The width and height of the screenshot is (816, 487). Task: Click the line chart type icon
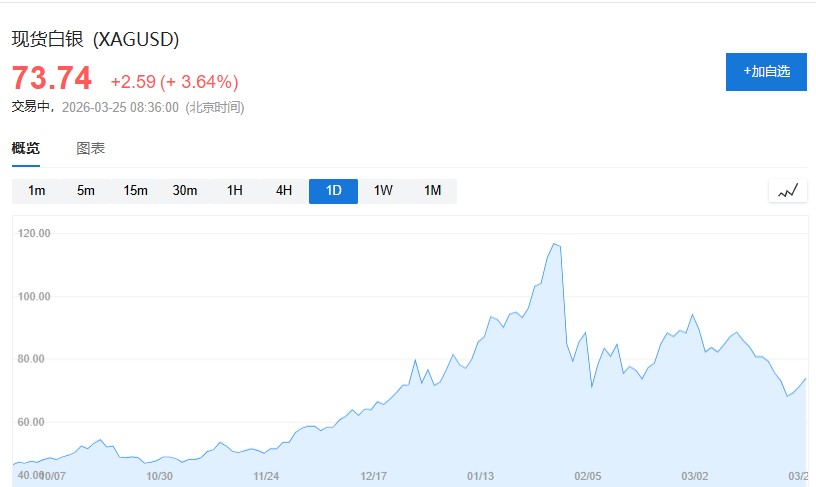point(787,191)
